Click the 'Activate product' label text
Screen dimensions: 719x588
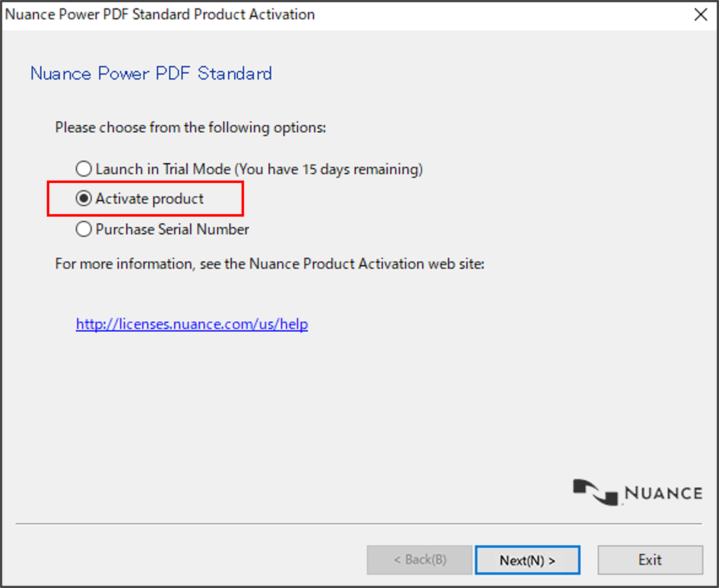point(149,199)
